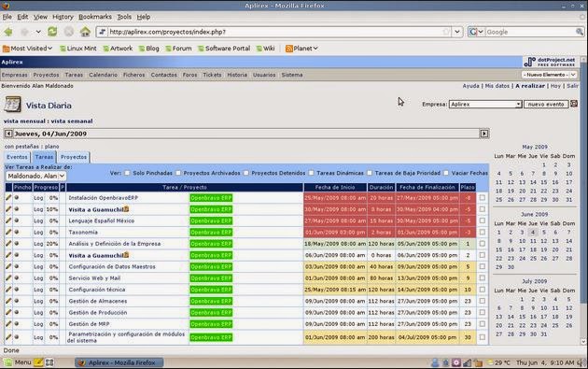Click the A realizar link
588x369 pixels.
tap(530, 86)
